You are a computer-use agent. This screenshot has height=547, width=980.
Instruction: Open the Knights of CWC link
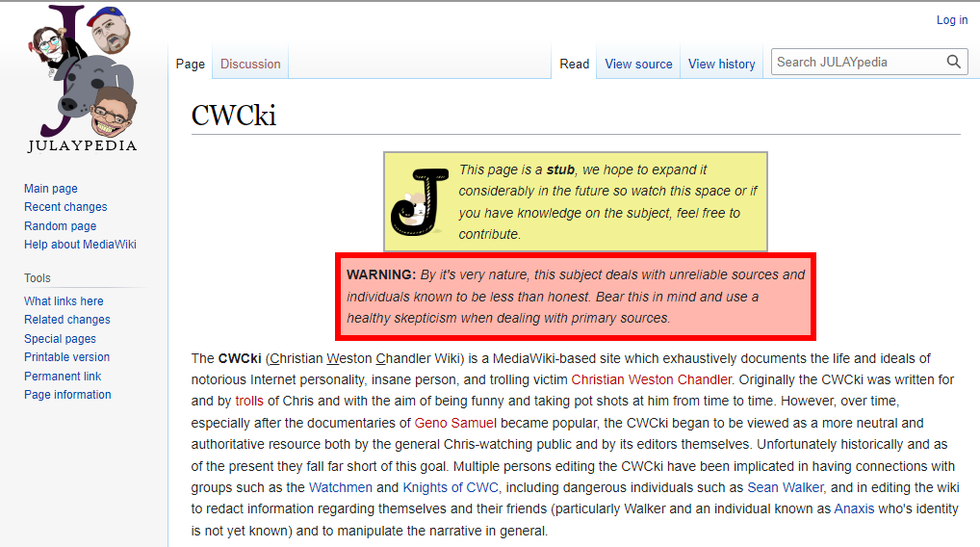[446, 488]
